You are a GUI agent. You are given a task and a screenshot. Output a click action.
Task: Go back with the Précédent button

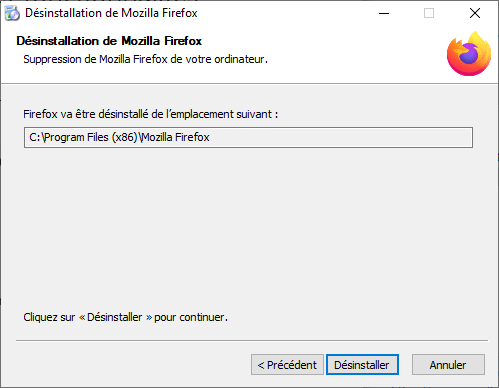pos(287,365)
